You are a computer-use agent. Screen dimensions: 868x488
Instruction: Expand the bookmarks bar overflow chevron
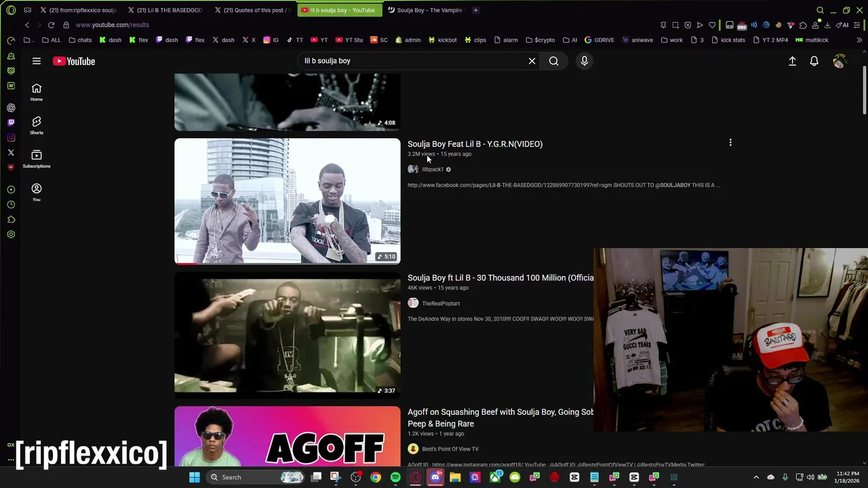(x=859, y=40)
